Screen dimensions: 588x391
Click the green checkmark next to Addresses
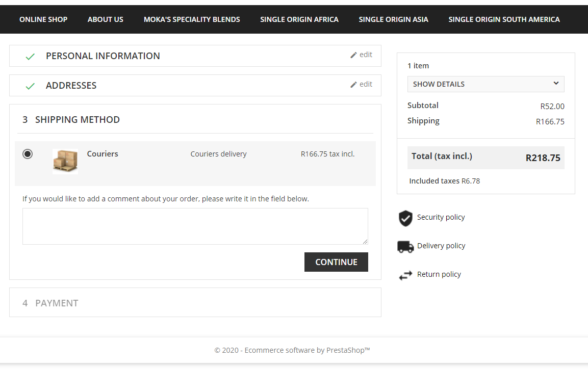(30, 86)
